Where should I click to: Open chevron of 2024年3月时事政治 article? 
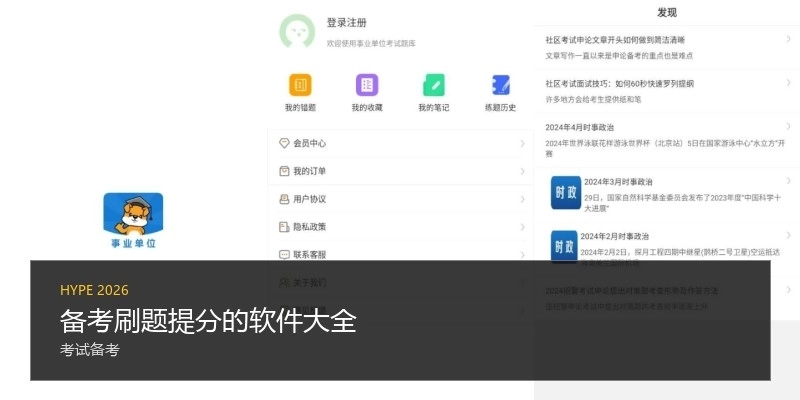click(789, 181)
